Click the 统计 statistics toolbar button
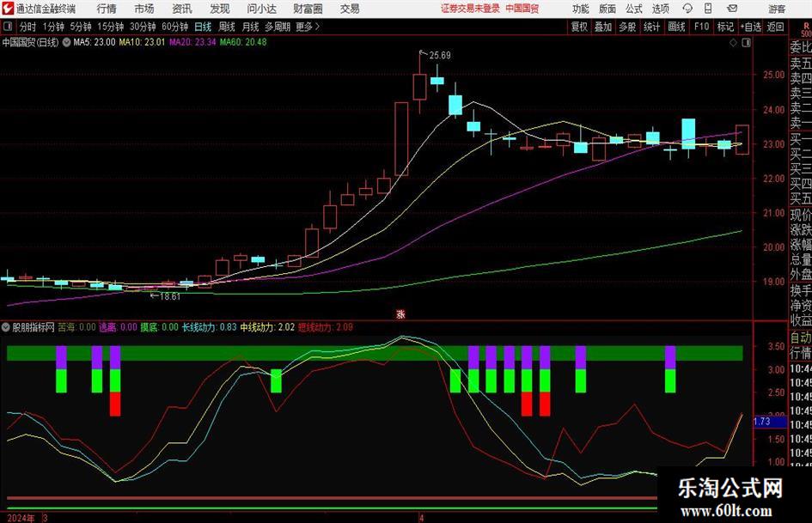 click(651, 27)
